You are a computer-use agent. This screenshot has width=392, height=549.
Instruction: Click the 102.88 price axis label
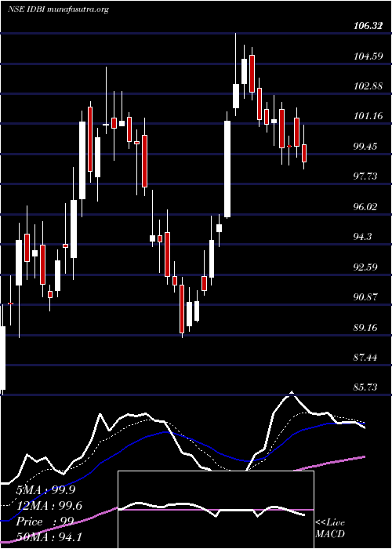pos(368,86)
